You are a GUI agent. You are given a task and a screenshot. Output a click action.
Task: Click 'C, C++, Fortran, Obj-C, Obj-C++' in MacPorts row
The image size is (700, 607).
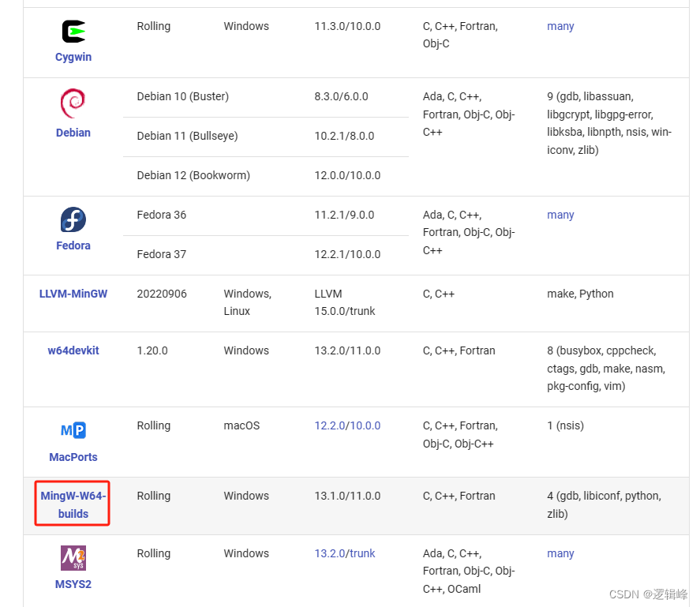460,435
